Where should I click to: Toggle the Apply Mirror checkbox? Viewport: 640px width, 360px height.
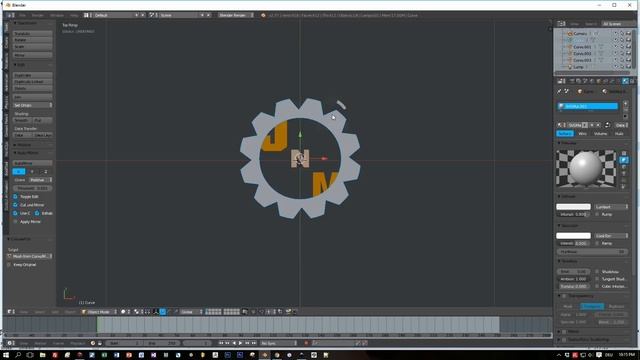point(15,222)
